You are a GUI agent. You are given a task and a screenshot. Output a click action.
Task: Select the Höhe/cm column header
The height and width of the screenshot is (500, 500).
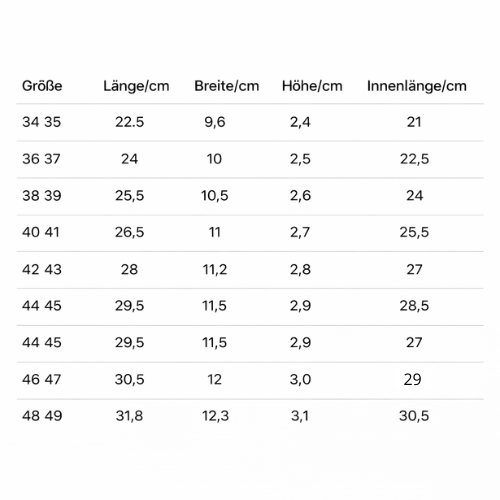coord(312,86)
